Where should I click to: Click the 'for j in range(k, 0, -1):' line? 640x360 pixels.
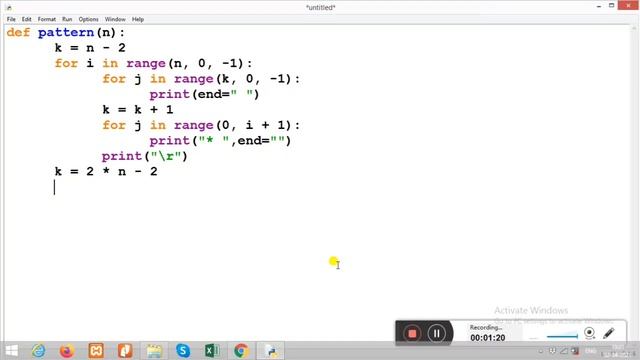click(201, 79)
